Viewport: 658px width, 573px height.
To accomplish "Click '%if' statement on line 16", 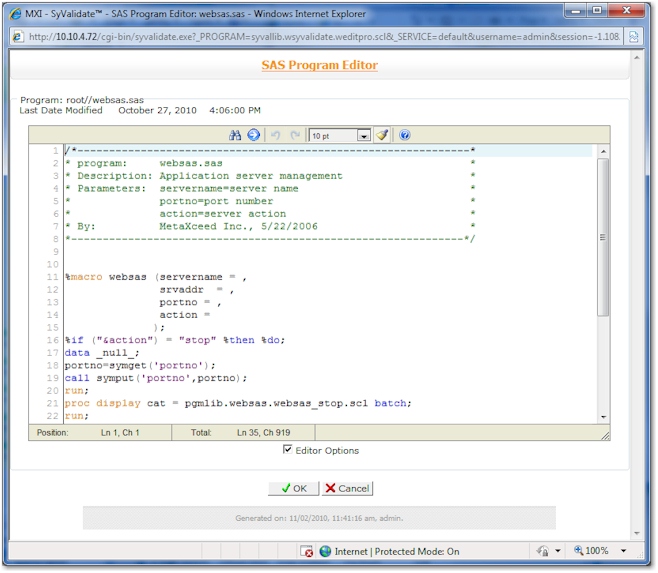I will pyautogui.click(x=74, y=340).
